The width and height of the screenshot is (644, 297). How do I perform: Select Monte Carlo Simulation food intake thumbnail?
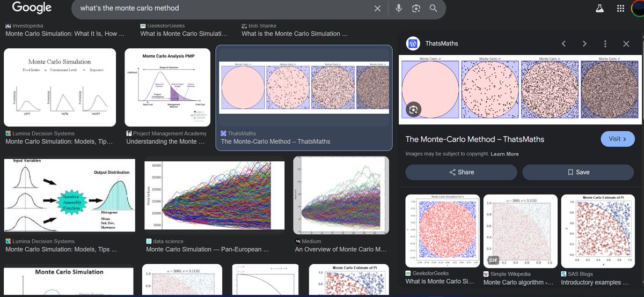pos(60,87)
